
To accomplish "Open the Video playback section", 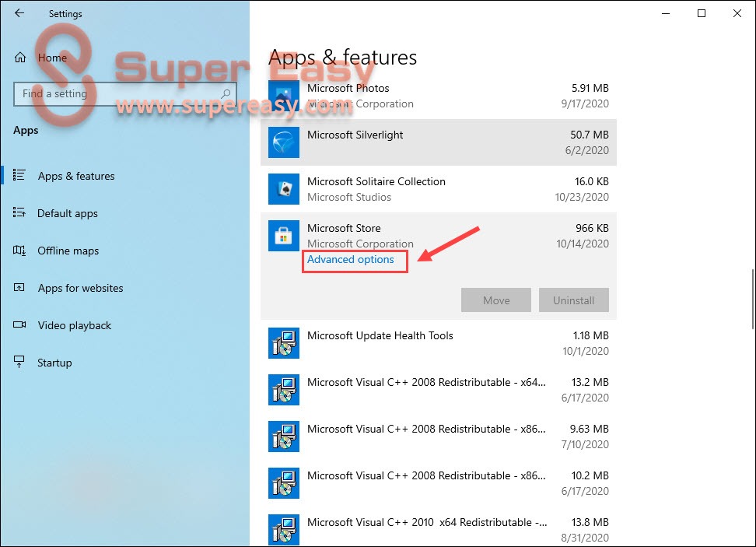I will click(74, 325).
